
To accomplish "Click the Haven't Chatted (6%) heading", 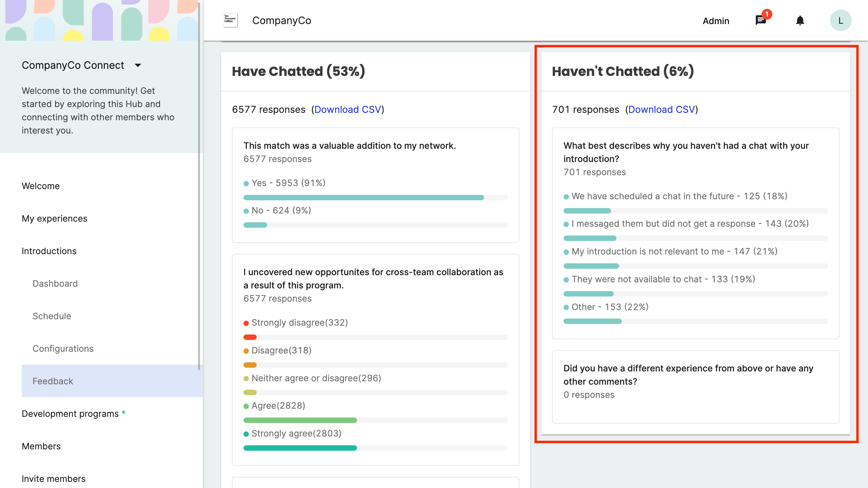I will pos(623,71).
